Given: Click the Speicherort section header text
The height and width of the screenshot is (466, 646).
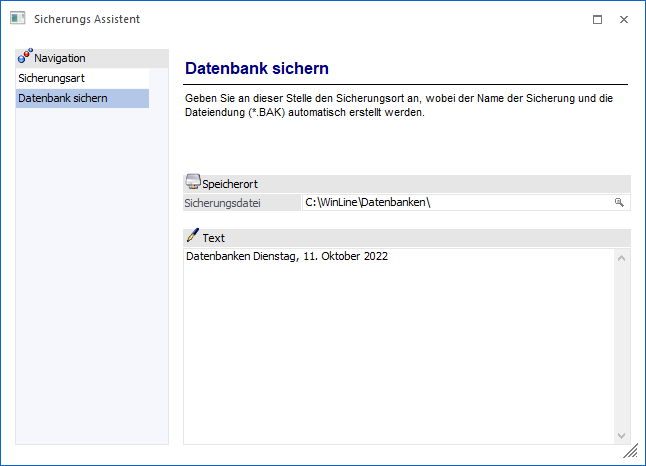Looking at the screenshot, I should point(230,184).
